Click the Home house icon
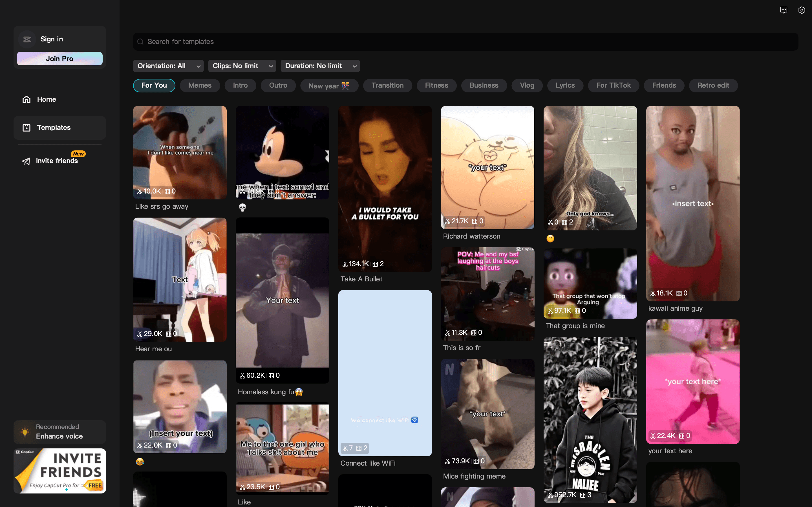812x507 pixels. [27, 99]
